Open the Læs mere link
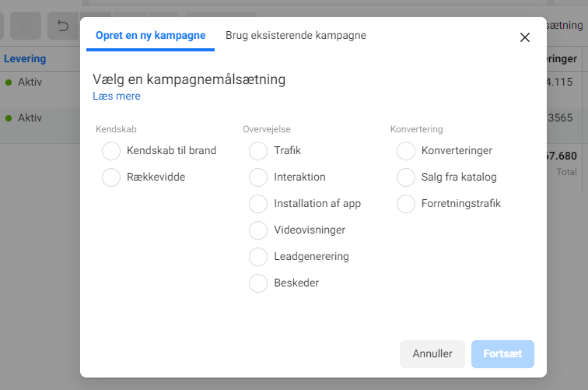588x390 pixels. [117, 96]
